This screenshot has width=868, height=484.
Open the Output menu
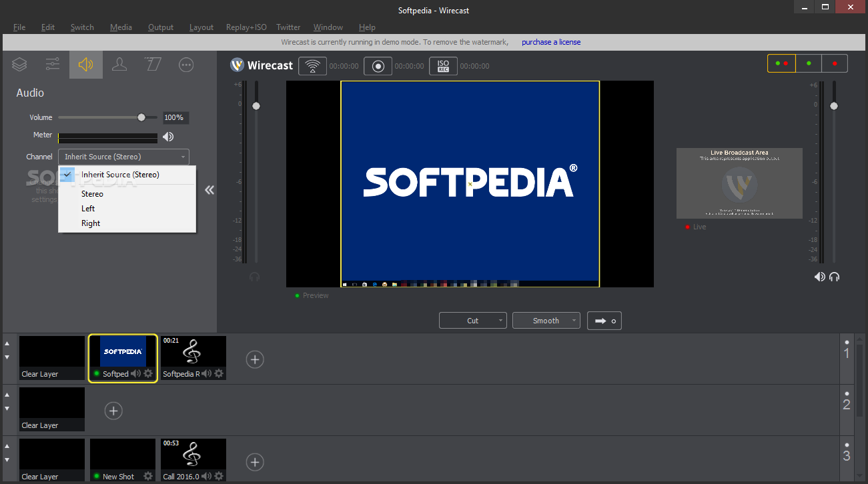coord(161,27)
